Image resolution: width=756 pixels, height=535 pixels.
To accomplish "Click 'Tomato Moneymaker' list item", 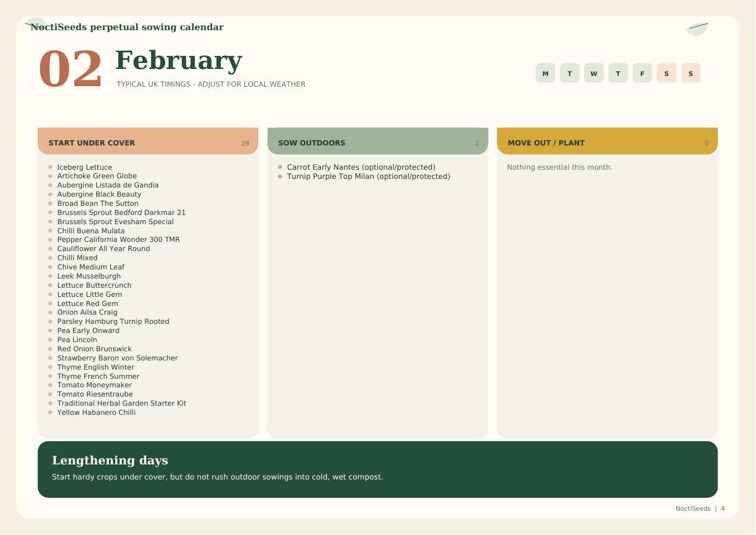I will coord(94,385).
